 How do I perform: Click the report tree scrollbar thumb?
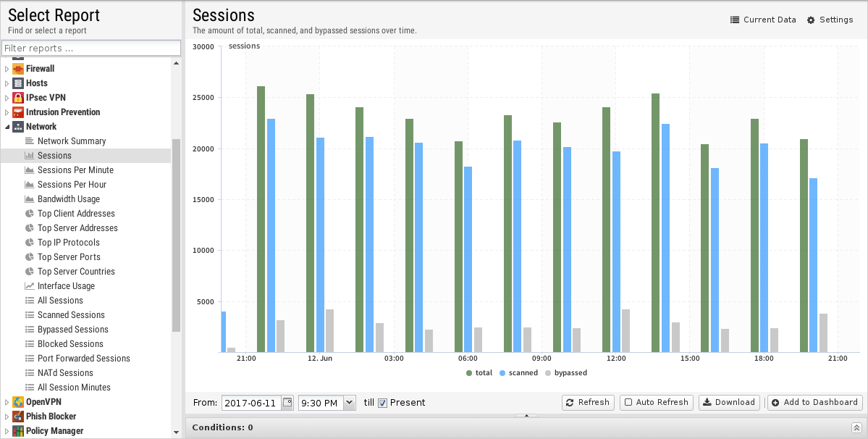[176, 235]
